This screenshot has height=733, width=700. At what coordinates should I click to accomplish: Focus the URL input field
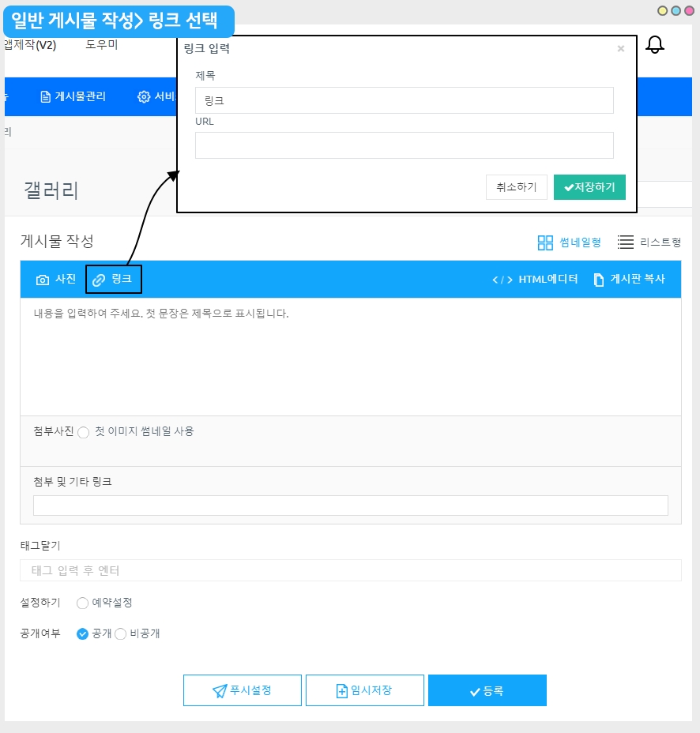(404, 145)
